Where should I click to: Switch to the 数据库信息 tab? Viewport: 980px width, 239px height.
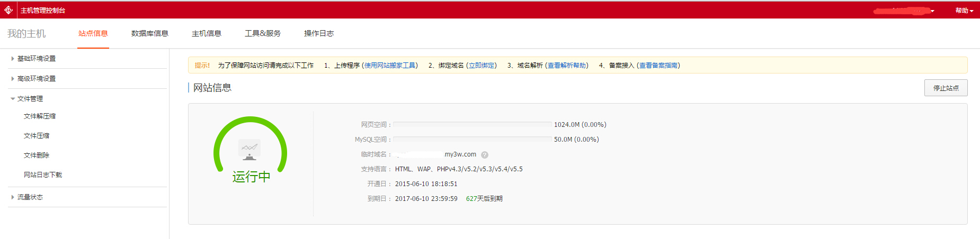tap(149, 33)
